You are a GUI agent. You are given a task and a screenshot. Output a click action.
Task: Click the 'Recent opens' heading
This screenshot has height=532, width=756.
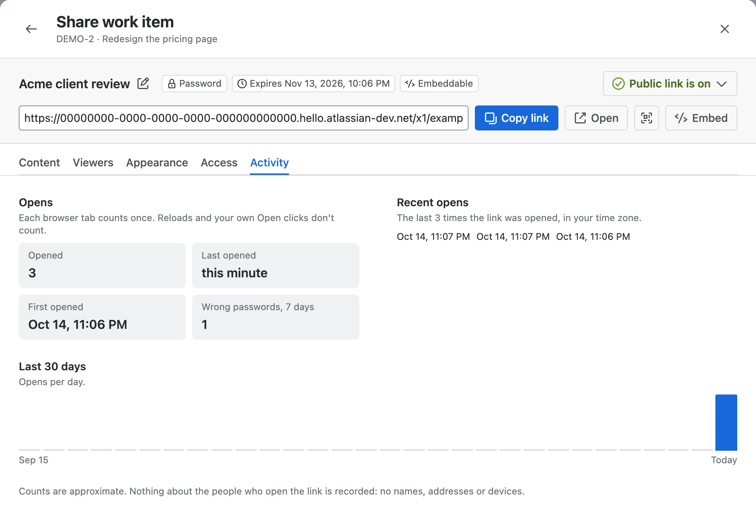point(433,202)
